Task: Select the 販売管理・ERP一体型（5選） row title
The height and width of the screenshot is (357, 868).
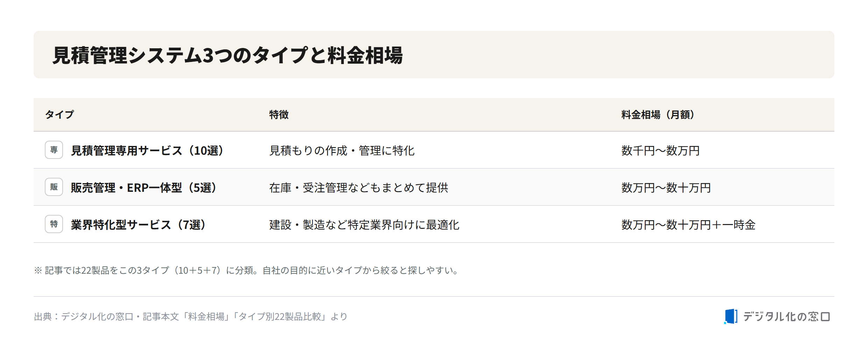Action: pos(143,188)
